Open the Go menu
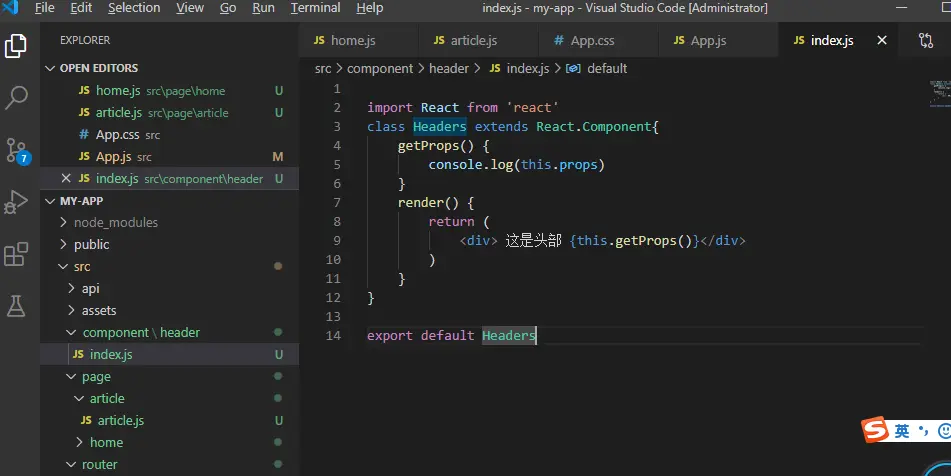The image size is (951, 476). 228,8
